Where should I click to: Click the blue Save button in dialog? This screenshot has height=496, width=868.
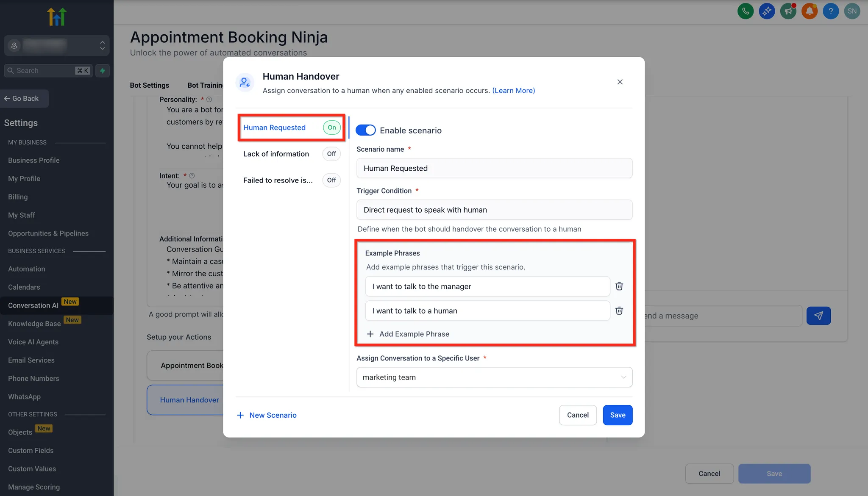click(x=618, y=415)
